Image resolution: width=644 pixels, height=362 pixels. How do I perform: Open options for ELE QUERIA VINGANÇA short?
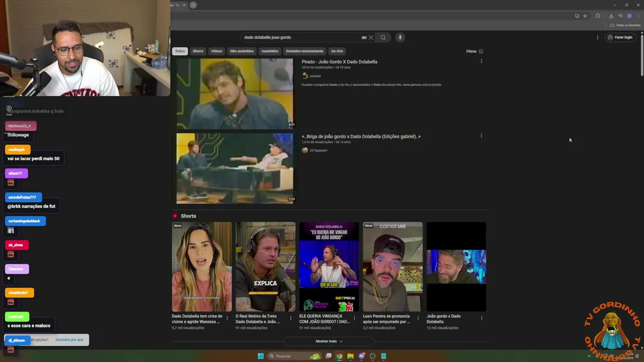coord(354,318)
